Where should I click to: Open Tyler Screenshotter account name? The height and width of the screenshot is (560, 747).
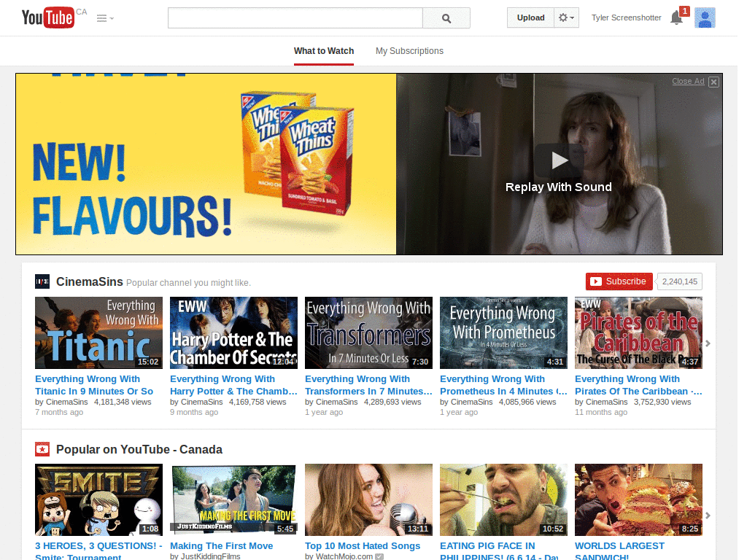[x=626, y=17]
